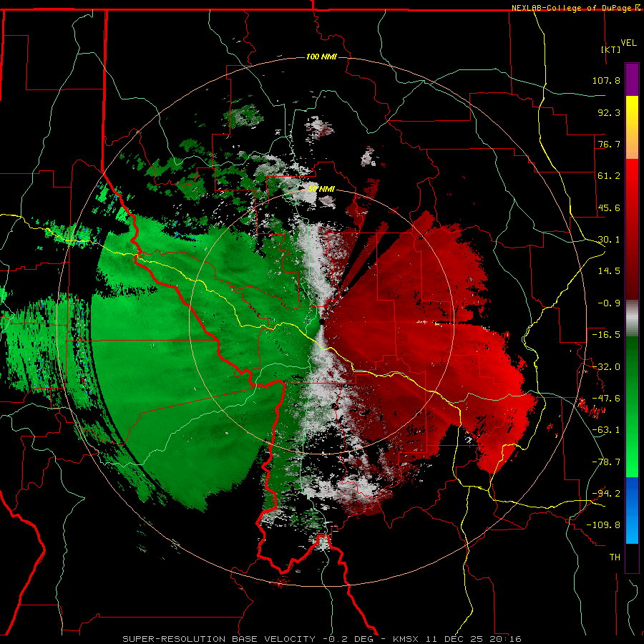Click the 50 NMI range ring label
Viewport: 644px width, 644px height.
click(x=321, y=189)
